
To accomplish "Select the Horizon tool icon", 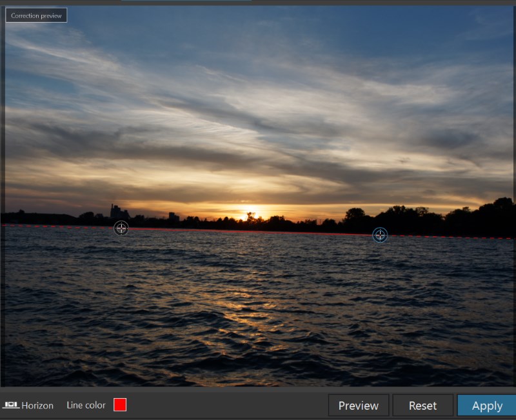I will click(x=10, y=405).
